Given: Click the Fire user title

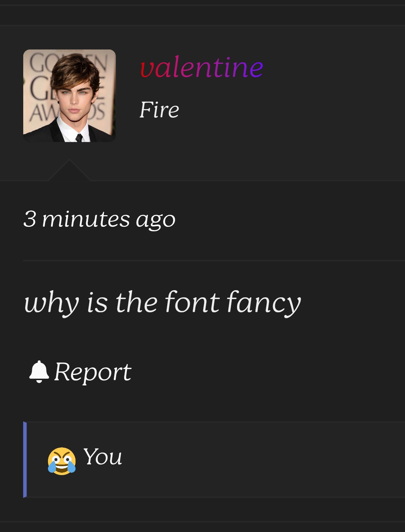Looking at the screenshot, I should pyautogui.click(x=159, y=110).
